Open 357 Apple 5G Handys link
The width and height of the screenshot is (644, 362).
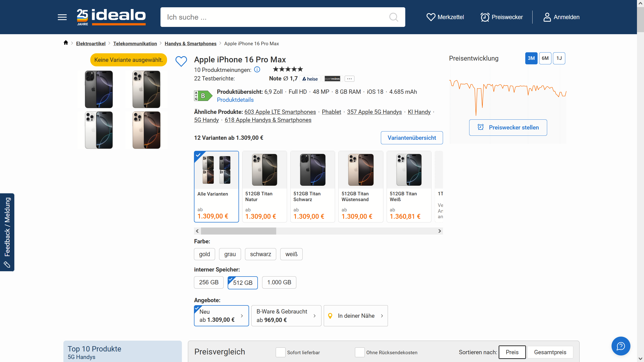374,112
